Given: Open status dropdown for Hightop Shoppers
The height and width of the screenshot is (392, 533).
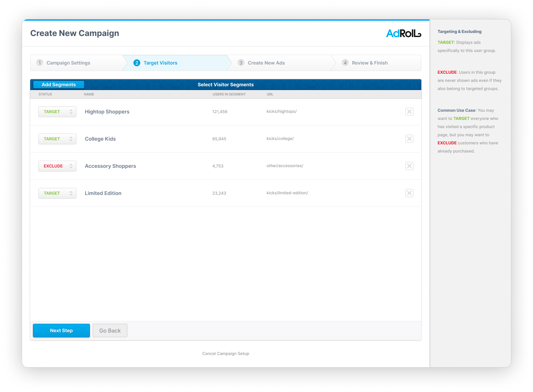Looking at the screenshot, I should point(57,112).
